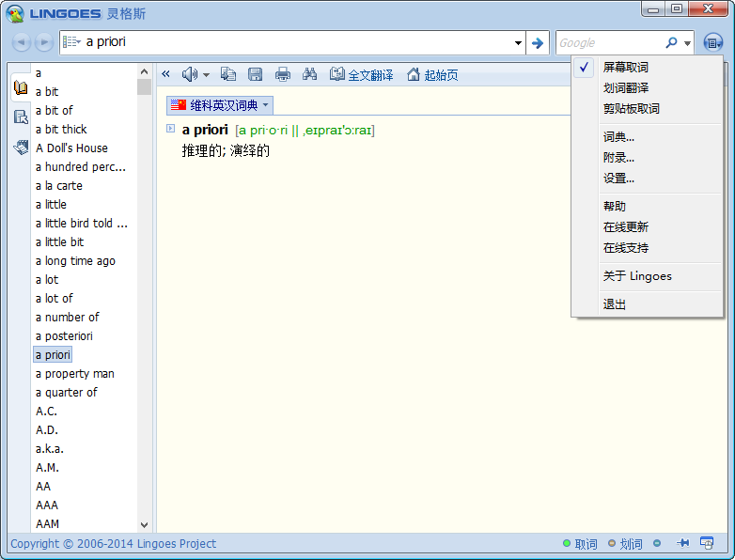Open the text translation sidebar icon
735x560 pixels.
[x=21, y=117]
